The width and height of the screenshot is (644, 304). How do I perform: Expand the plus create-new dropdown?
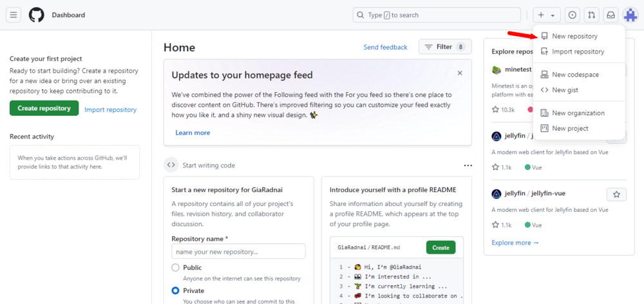point(547,15)
